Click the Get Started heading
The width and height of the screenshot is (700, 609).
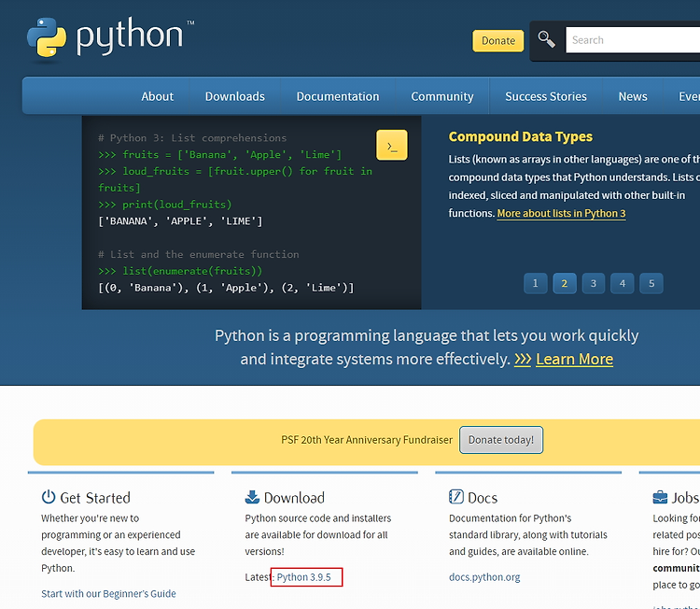[95, 498]
